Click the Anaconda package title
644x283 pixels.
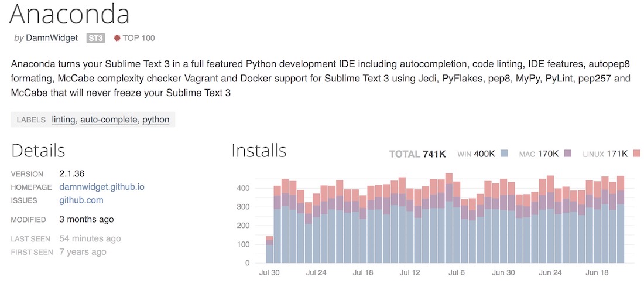click(x=69, y=15)
